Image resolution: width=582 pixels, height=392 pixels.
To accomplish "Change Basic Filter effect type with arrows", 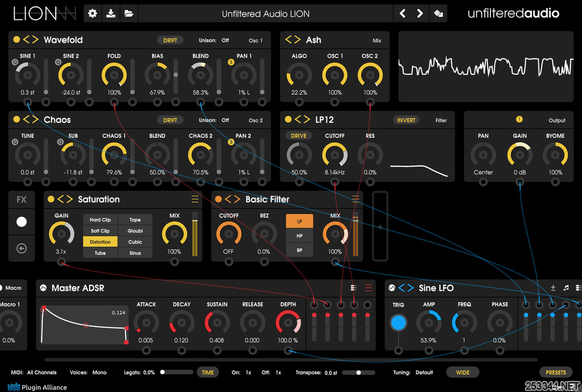I will (x=232, y=199).
